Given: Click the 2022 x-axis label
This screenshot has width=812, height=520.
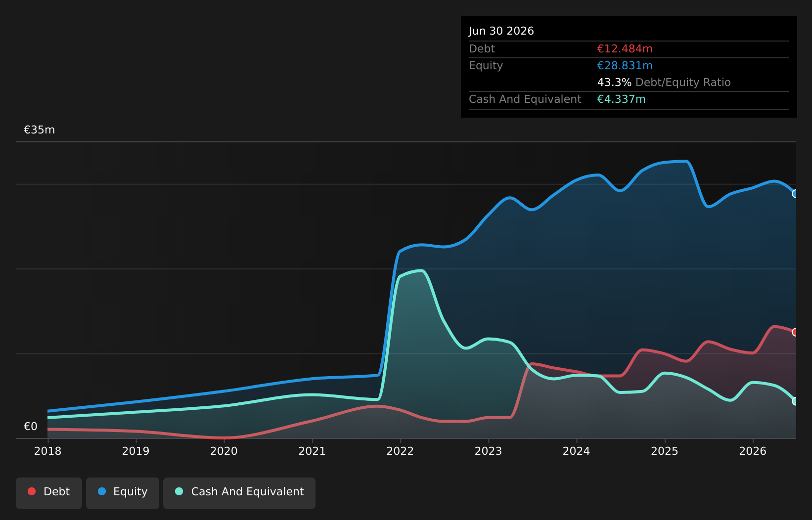Looking at the screenshot, I should click(400, 451).
